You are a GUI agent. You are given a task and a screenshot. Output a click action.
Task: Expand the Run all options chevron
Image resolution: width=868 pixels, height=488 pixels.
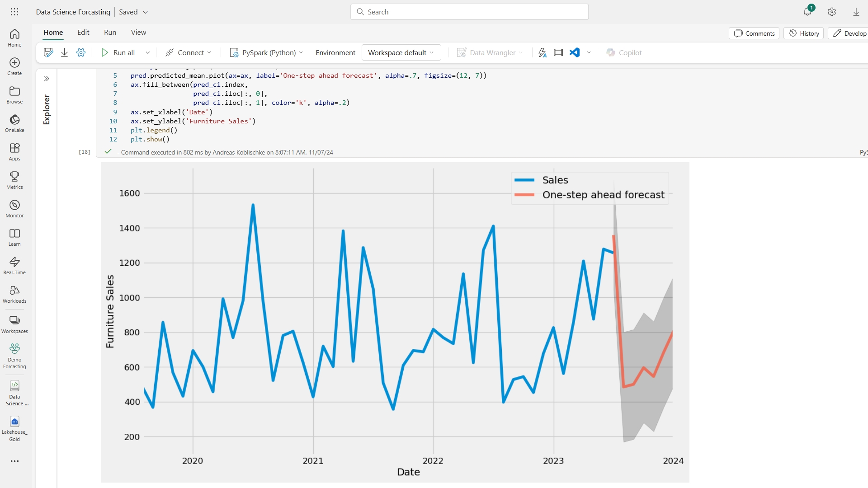point(147,52)
